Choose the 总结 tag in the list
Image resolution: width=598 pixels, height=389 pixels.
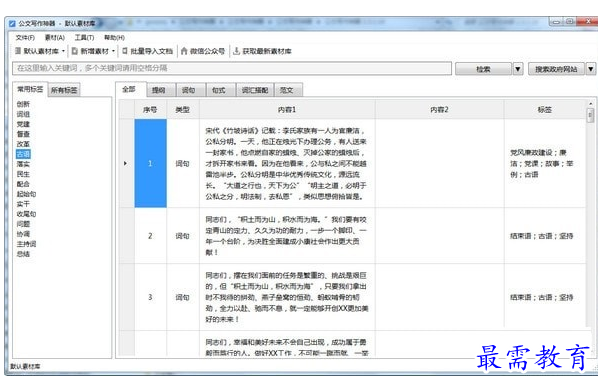pyautogui.click(x=23, y=254)
